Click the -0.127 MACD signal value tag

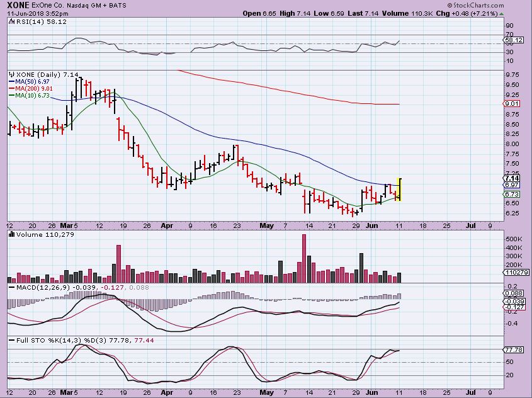pos(514,307)
